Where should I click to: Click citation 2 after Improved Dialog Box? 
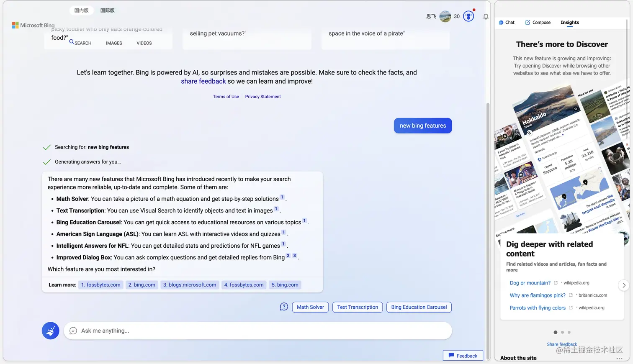tap(288, 256)
